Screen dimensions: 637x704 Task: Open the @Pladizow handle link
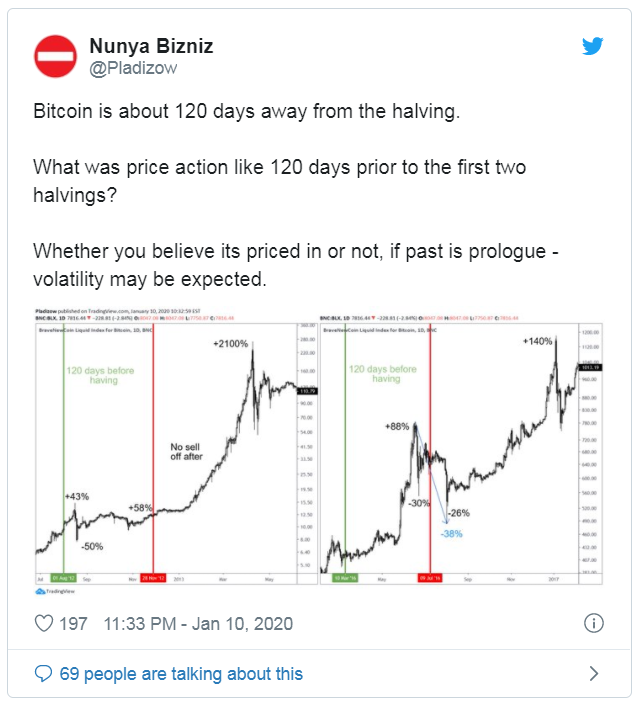[x=133, y=68]
